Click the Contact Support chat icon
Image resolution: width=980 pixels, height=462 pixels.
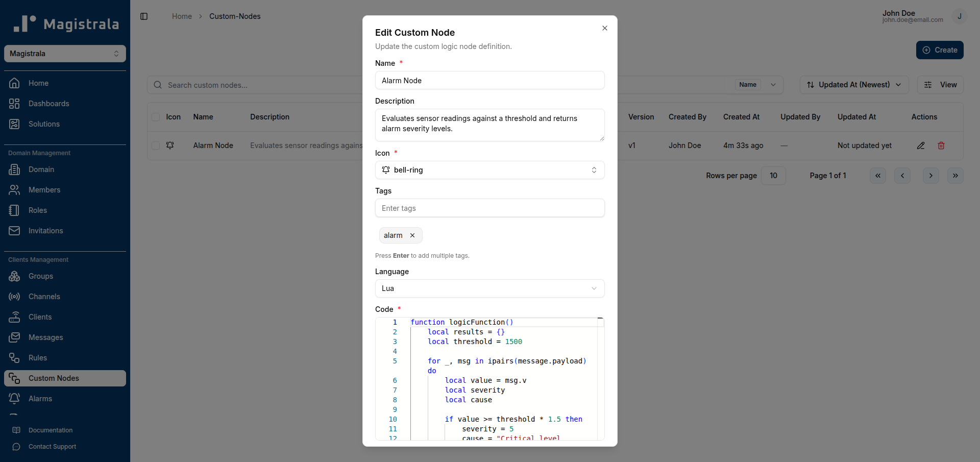coord(16,447)
